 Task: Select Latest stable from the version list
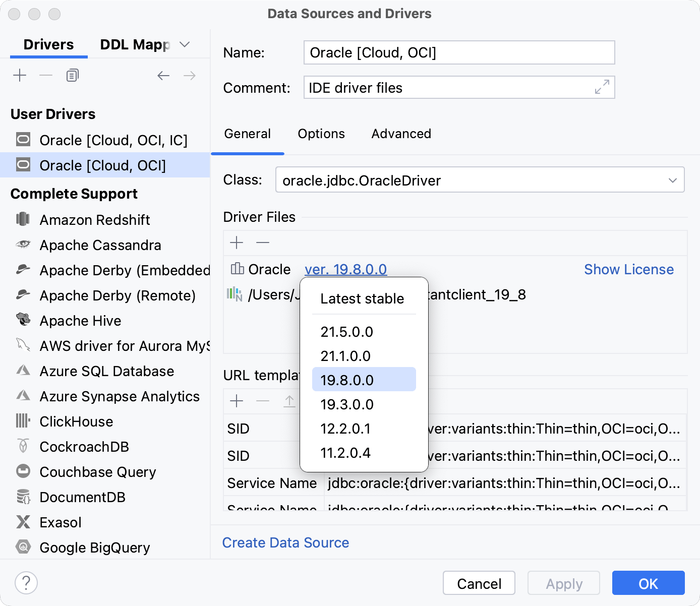pos(362,298)
